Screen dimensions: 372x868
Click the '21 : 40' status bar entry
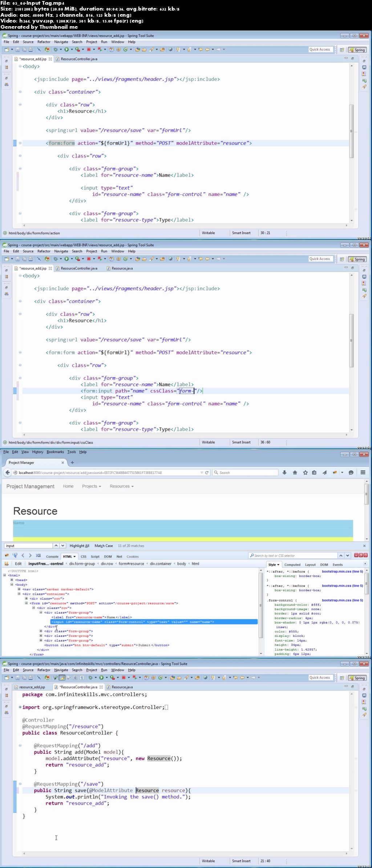(266, 861)
